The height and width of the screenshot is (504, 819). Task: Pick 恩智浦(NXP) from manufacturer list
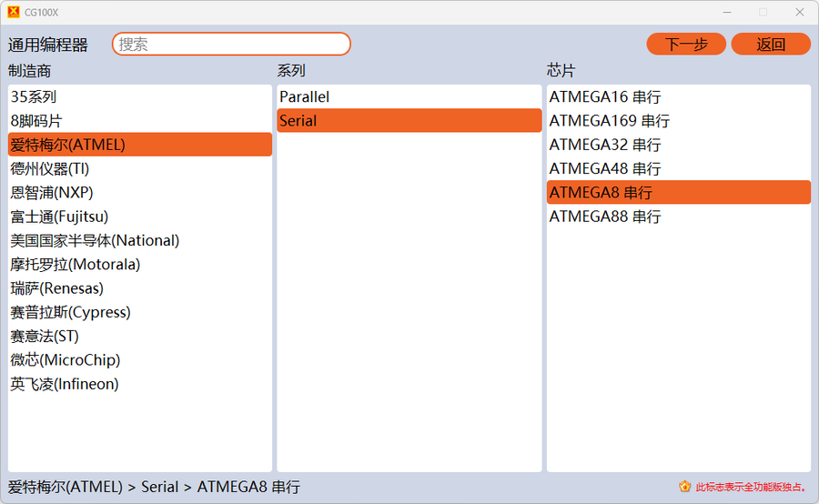pyautogui.click(x=52, y=192)
